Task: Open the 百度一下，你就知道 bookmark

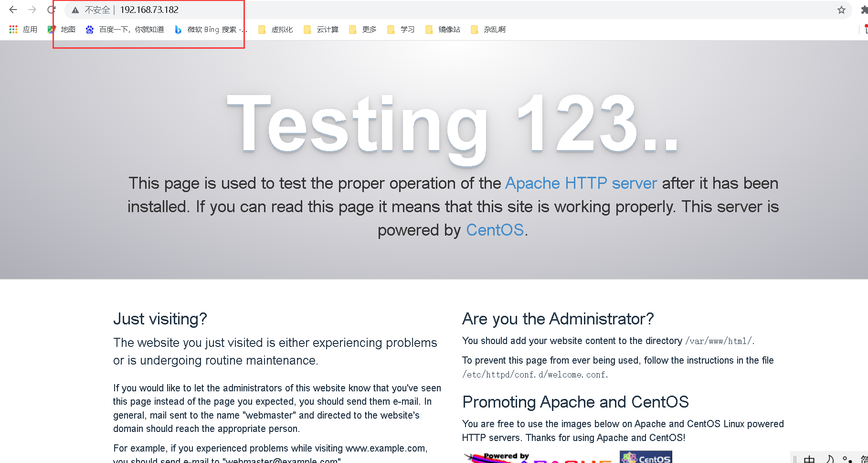Action: click(x=125, y=30)
